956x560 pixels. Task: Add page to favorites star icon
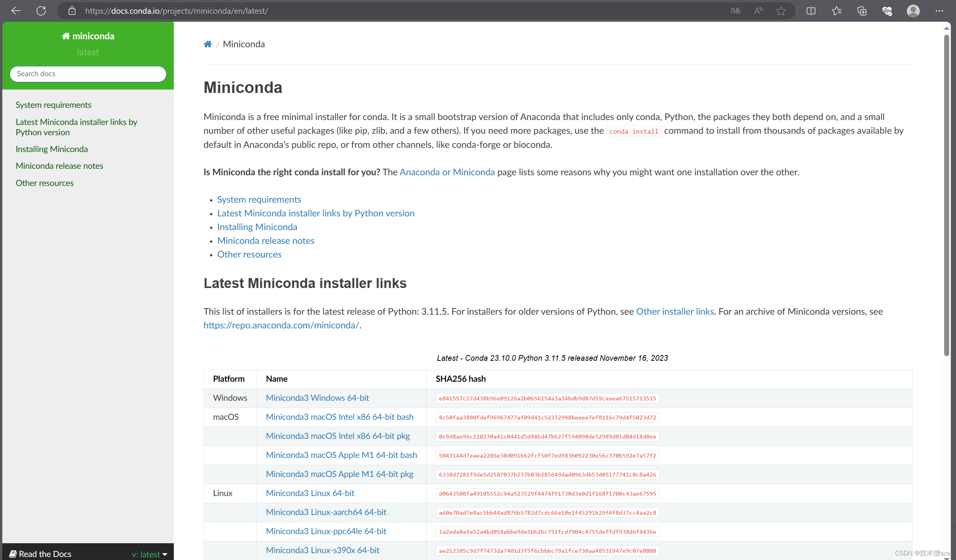(x=781, y=11)
